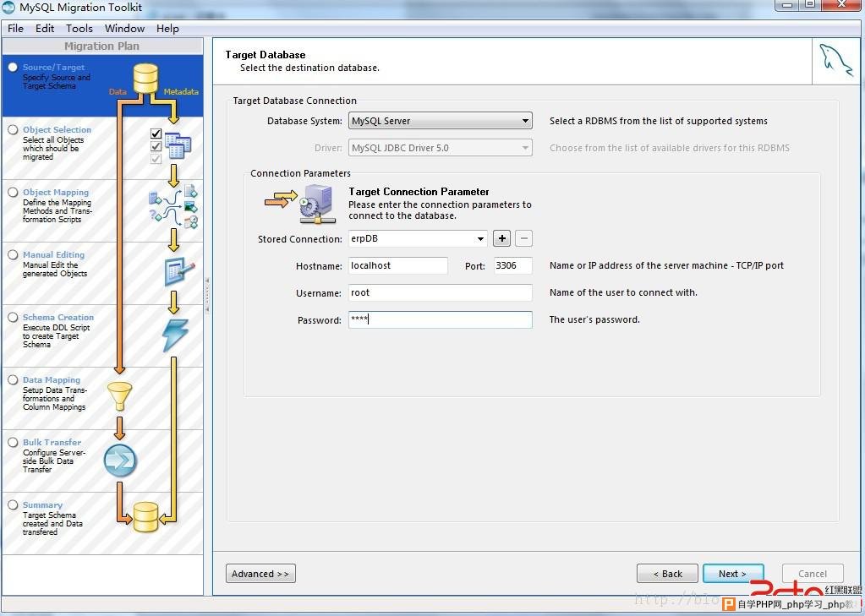Viewport: 865px width, 616px height.
Task: Remove stored connection with minus button
Action: pyautogui.click(x=523, y=238)
